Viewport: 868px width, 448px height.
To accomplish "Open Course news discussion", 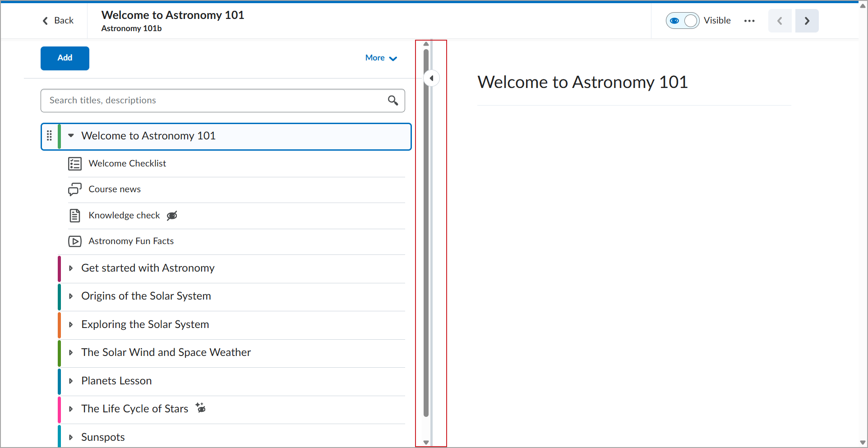I will coord(115,189).
